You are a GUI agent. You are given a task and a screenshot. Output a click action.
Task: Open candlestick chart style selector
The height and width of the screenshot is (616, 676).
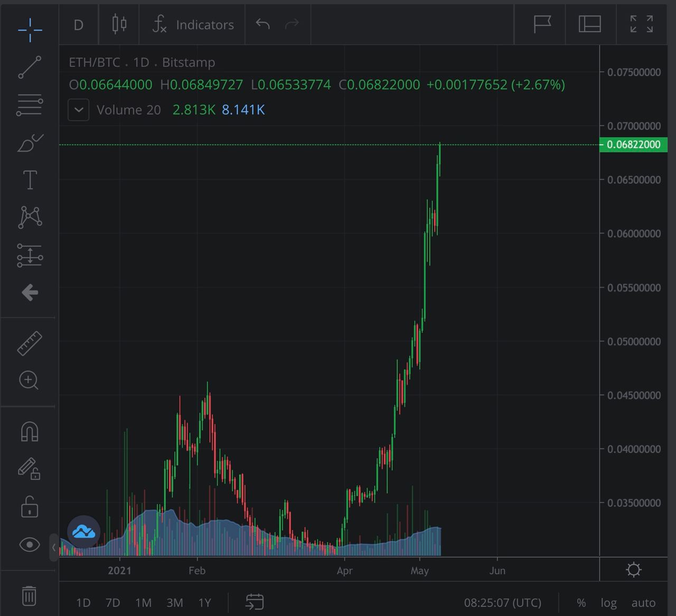119,24
